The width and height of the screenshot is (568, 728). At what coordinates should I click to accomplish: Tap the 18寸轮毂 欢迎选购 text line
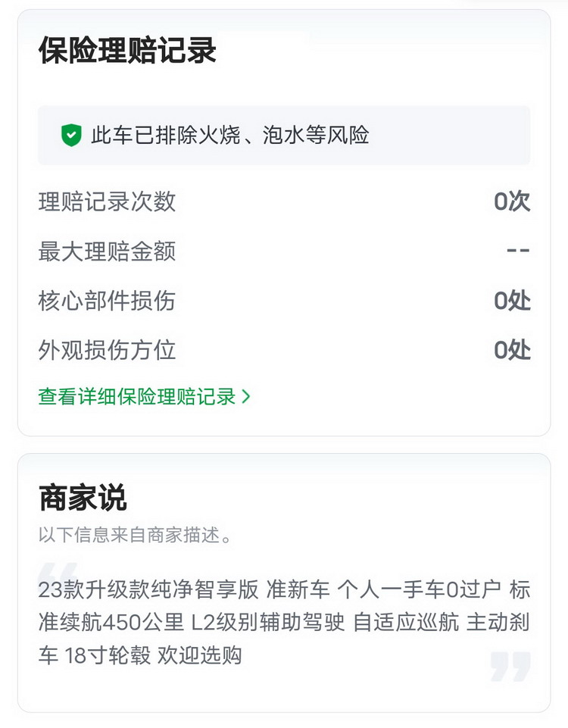tap(140, 655)
